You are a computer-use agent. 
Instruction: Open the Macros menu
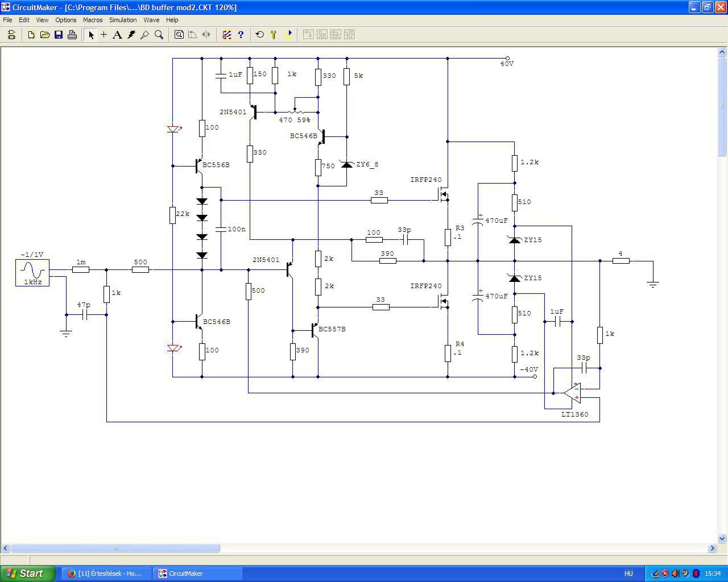point(93,20)
